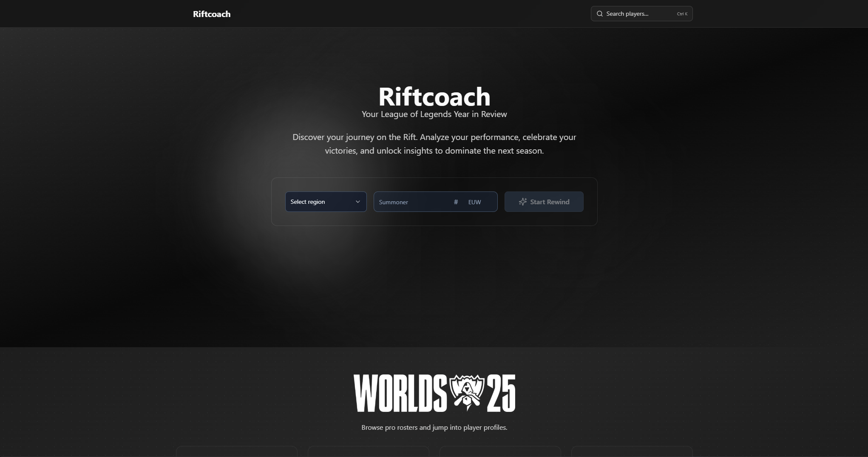
Task: Click the Select region chevron arrow
Action: (357, 202)
